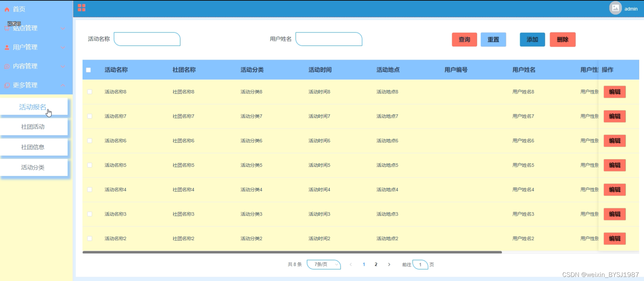Click the admin username text
This screenshot has width=644, height=281.
coord(631,9)
